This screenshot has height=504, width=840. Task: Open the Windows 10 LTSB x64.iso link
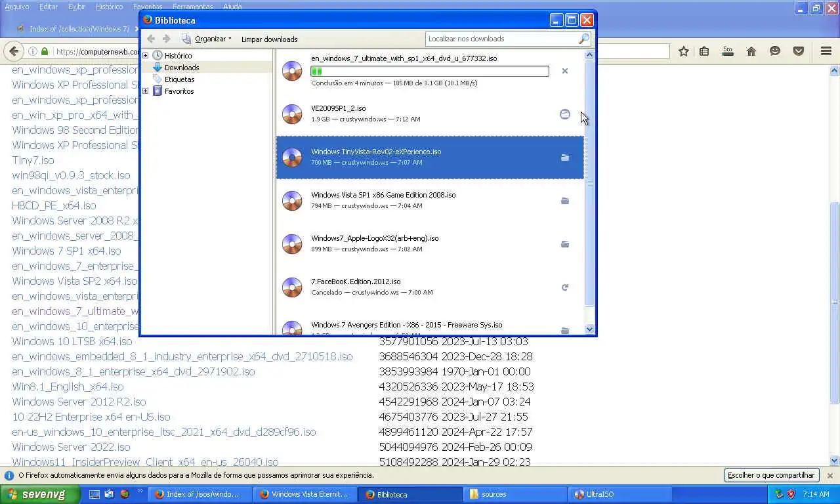[x=72, y=341]
